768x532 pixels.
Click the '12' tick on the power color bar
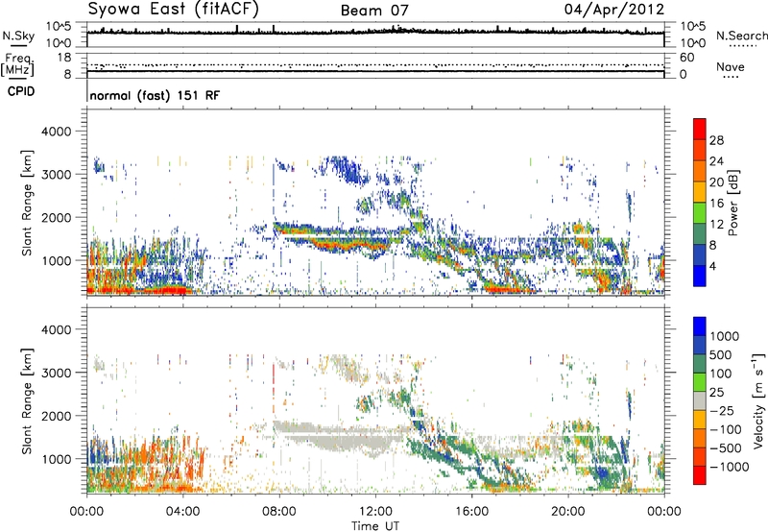(716, 225)
